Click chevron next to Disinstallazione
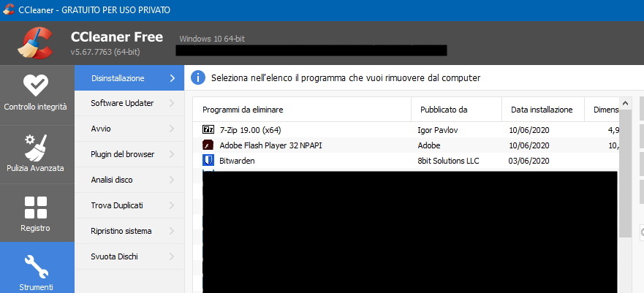 (x=172, y=78)
